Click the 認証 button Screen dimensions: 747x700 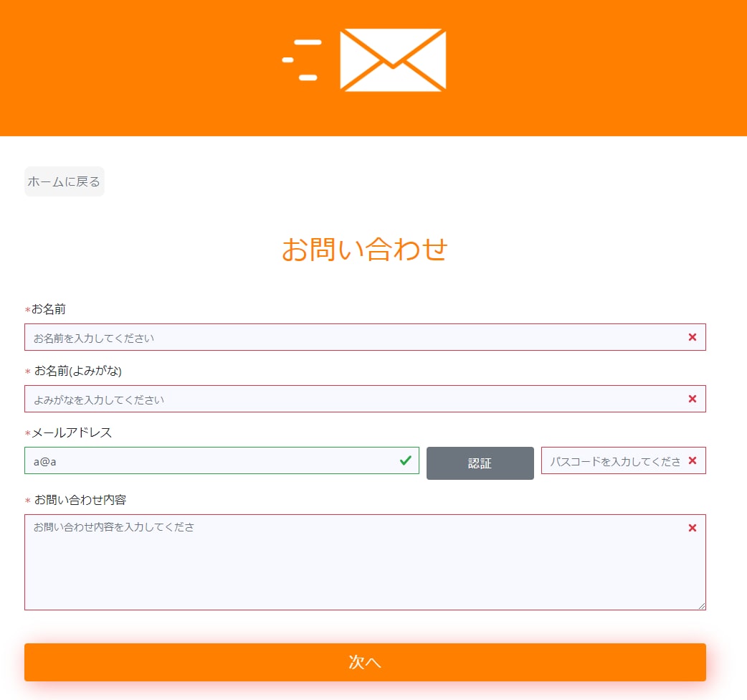[x=480, y=463]
